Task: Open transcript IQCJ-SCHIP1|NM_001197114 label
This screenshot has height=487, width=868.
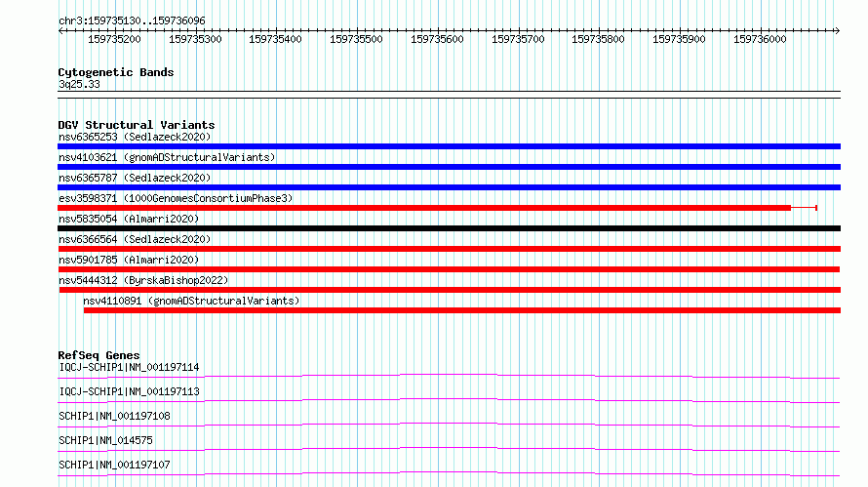Action: (129, 367)
